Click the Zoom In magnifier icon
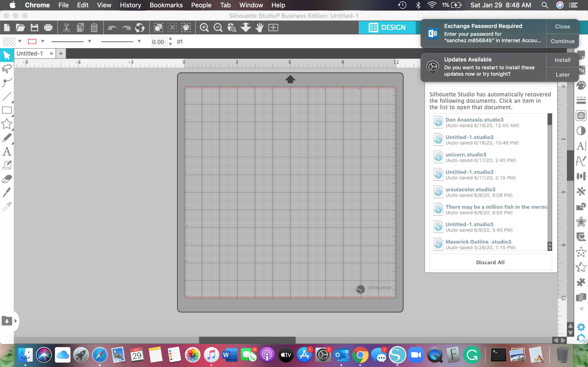Screen dimensions: 588x367 (x=204, y=28)
